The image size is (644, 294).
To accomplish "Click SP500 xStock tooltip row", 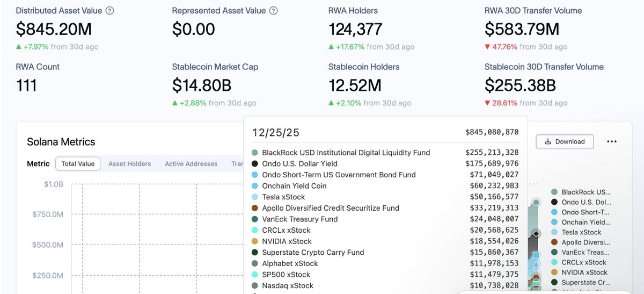I will pos(385,275).
